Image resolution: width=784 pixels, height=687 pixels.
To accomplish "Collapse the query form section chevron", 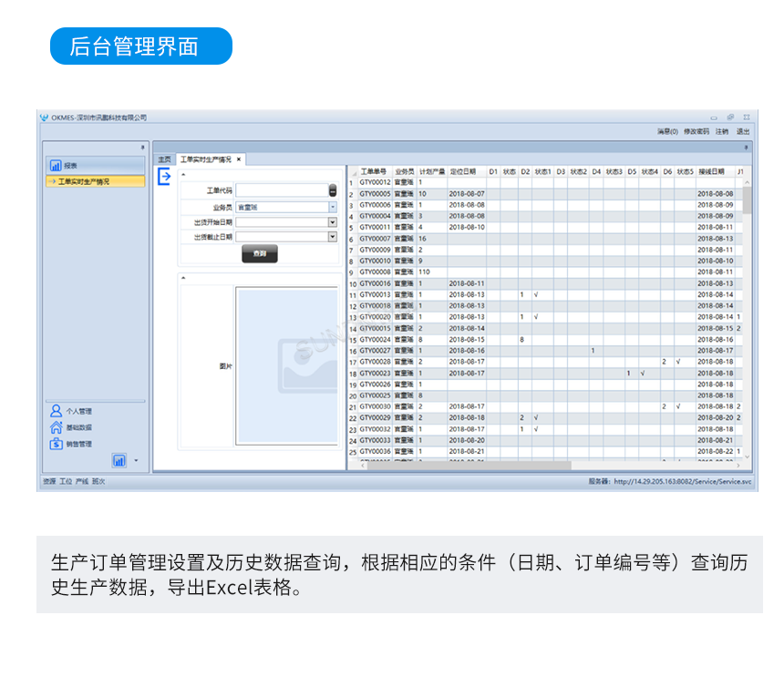I will [x=183, y=175].
